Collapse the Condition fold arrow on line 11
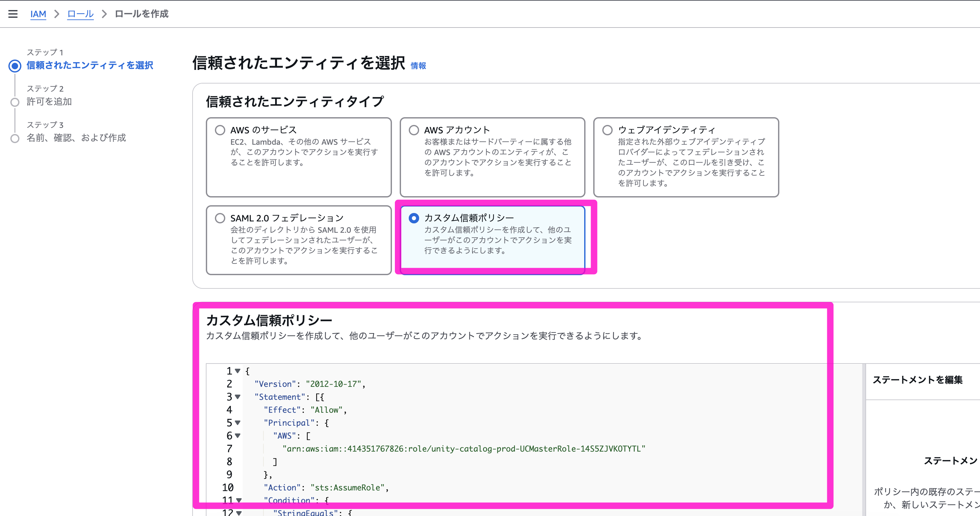 pyautogui.click(x=239, y=500)
